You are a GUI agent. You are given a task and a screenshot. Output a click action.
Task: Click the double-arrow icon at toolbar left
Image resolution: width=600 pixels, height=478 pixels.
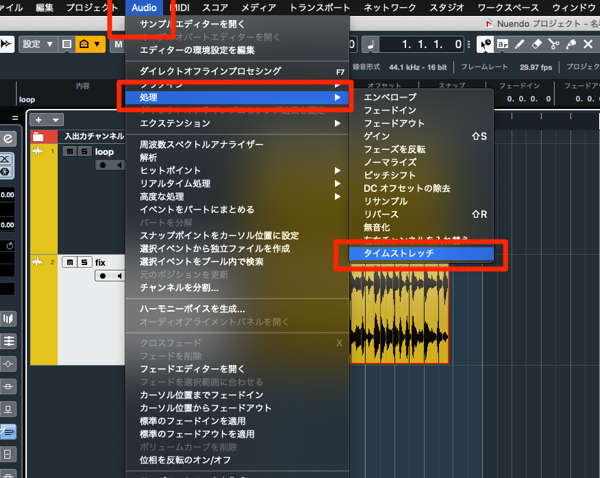(7, 44)
